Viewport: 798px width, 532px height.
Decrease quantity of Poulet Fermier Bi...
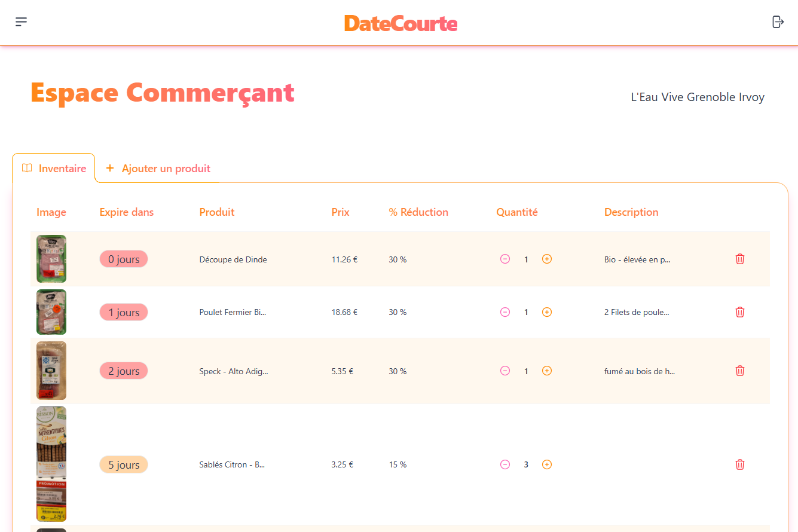(x=505, y=311)
